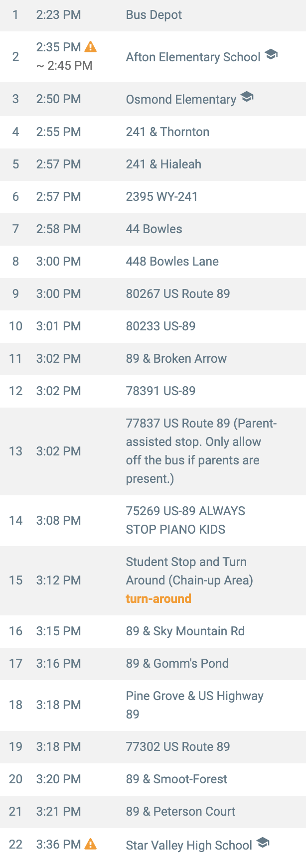This screenshot has height=868, width=306.
Task: Click Pine Grove & US Highway 89 stop
Action: tap(194, 705)
